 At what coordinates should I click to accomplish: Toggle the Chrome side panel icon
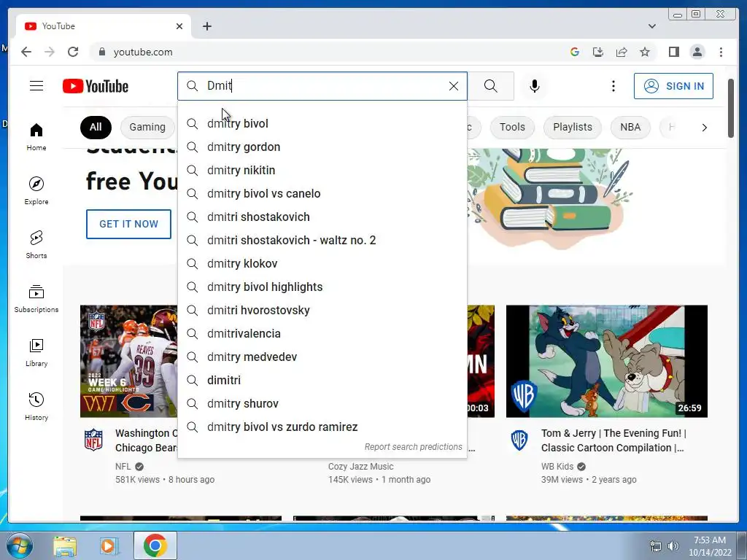[673, 52]
